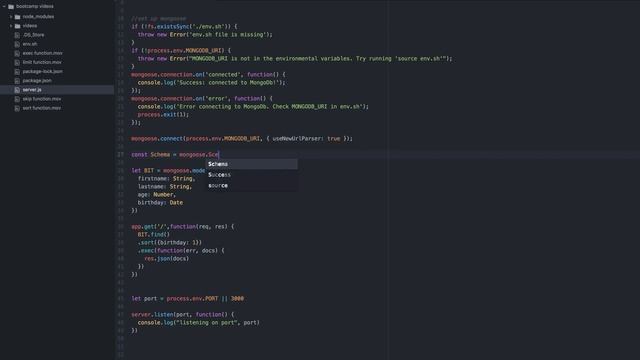Screen dimensions: 640x360
Task: Click the 'Error connecting to MongoDb' log line
Action: 253,107
